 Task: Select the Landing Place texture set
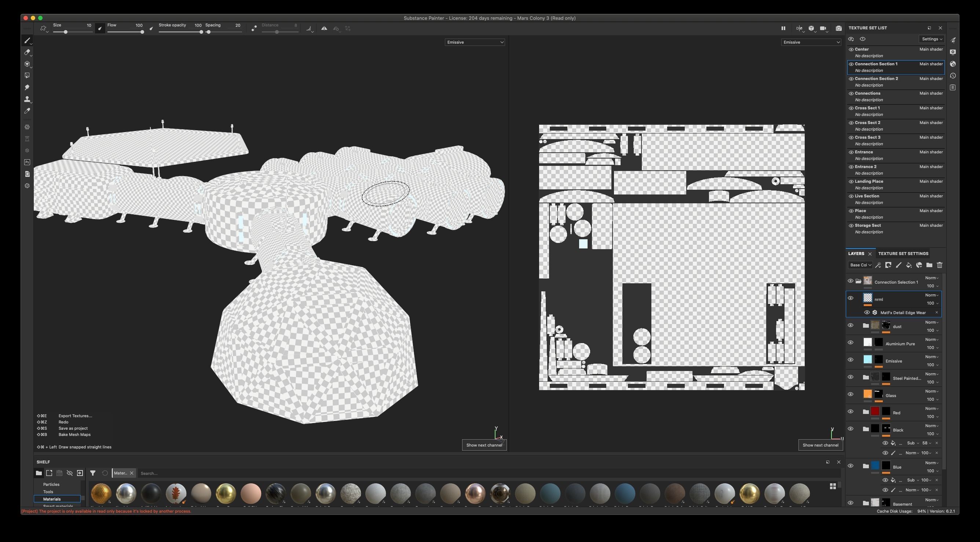[869, 182]
